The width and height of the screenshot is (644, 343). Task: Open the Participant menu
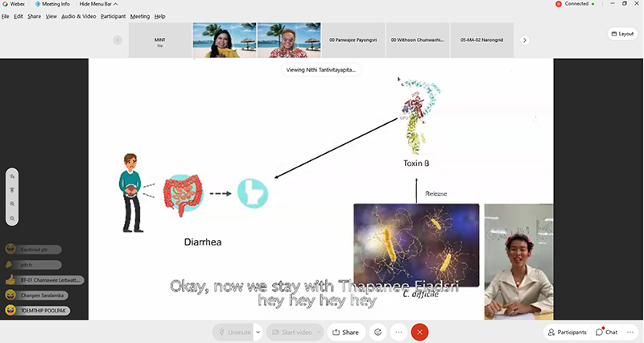coord(113,16)
